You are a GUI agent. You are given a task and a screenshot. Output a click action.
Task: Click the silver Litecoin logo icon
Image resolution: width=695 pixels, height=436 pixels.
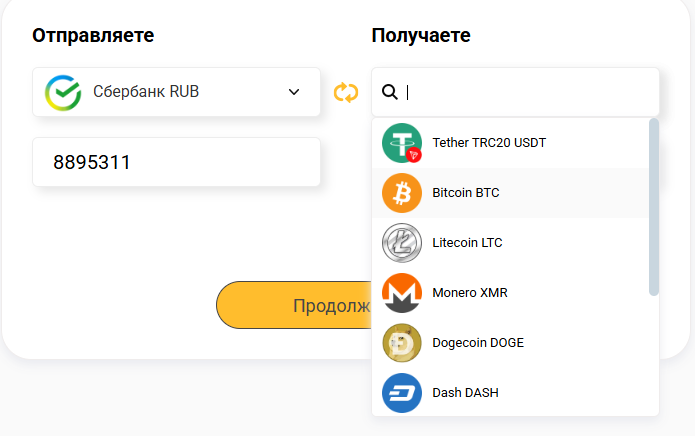coord(402,243)
